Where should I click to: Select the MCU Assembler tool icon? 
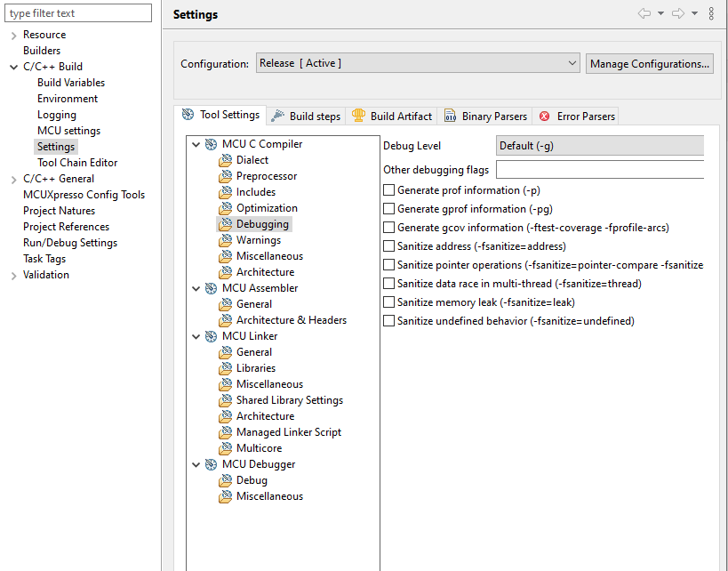tap(211, 287)
